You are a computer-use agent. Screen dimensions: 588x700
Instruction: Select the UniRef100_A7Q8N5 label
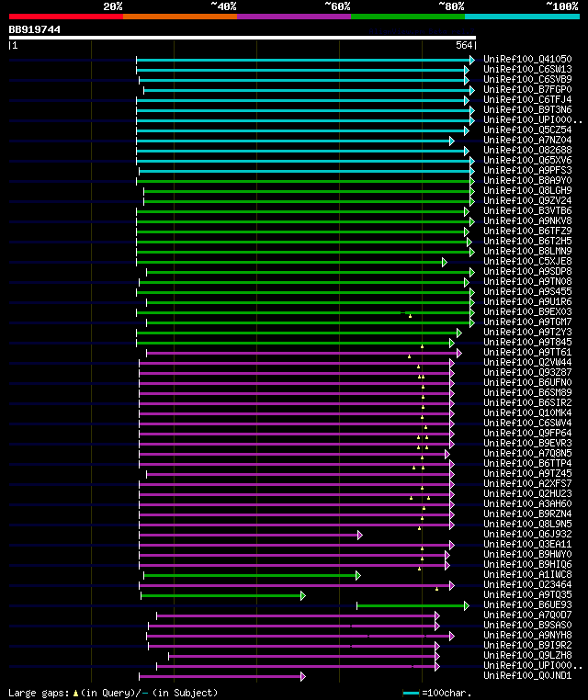coord(527,453)
